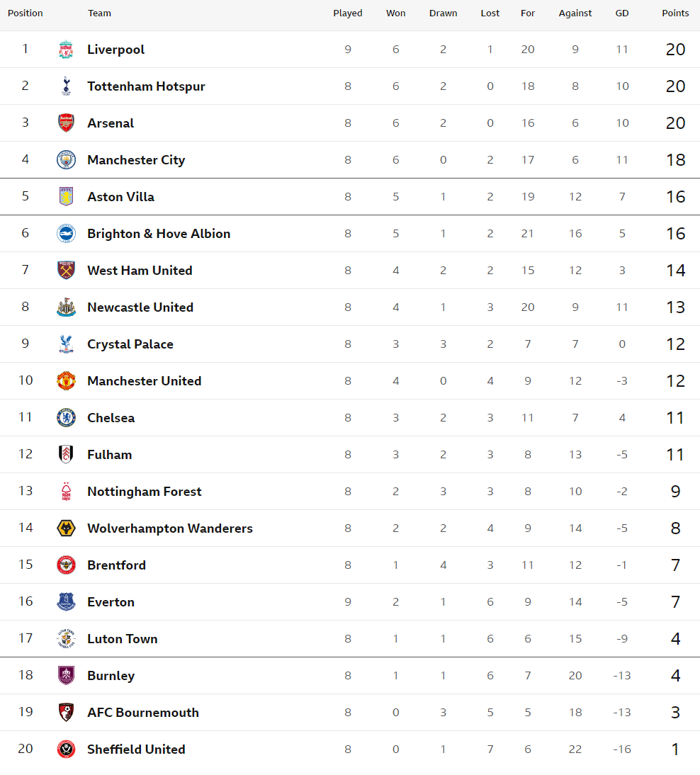The height and width of the screenshot is (775, 700).
Task: Open the Brighton & Hove Albion team link
Action: pyautogui.click(x=159, y=234)
